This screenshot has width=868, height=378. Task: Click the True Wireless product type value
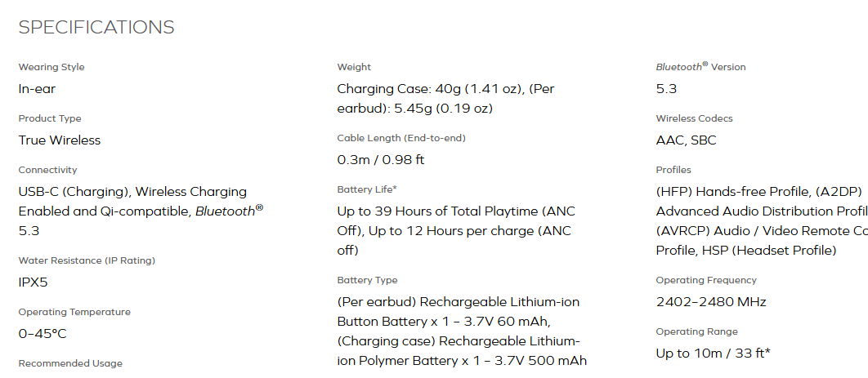[x=59, y=140]
